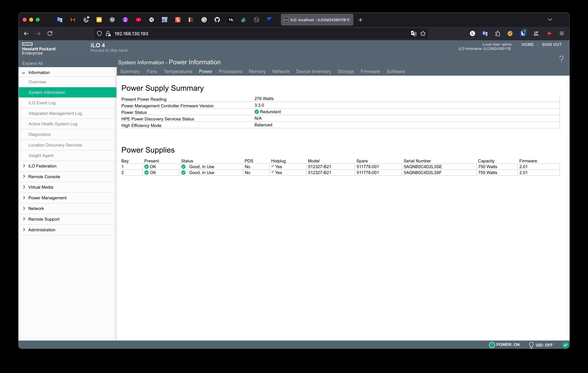The height and width of the screenshot is (373, 588).
Task: Switch to the Summary tab
Action: point(130,71)
